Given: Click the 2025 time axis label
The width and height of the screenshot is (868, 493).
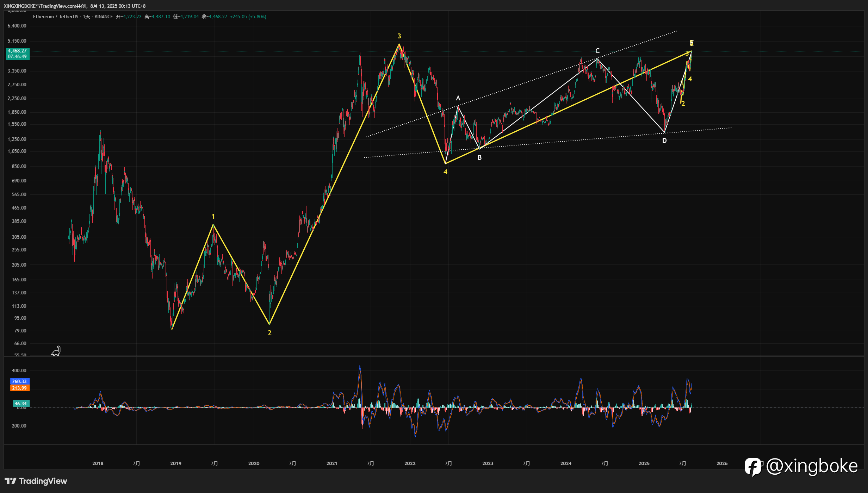Looking at the screenshot, I should [644, 464].
